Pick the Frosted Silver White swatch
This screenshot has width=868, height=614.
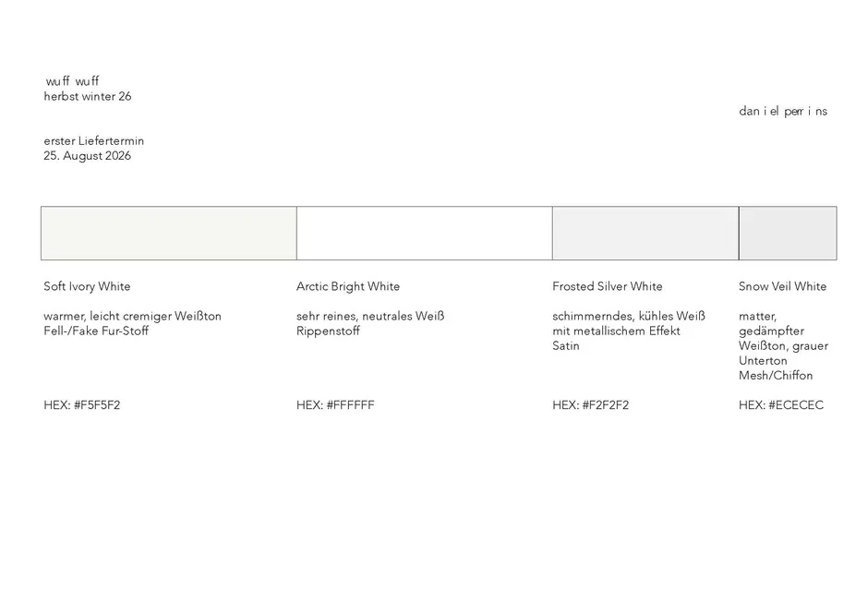pos(645,233)
